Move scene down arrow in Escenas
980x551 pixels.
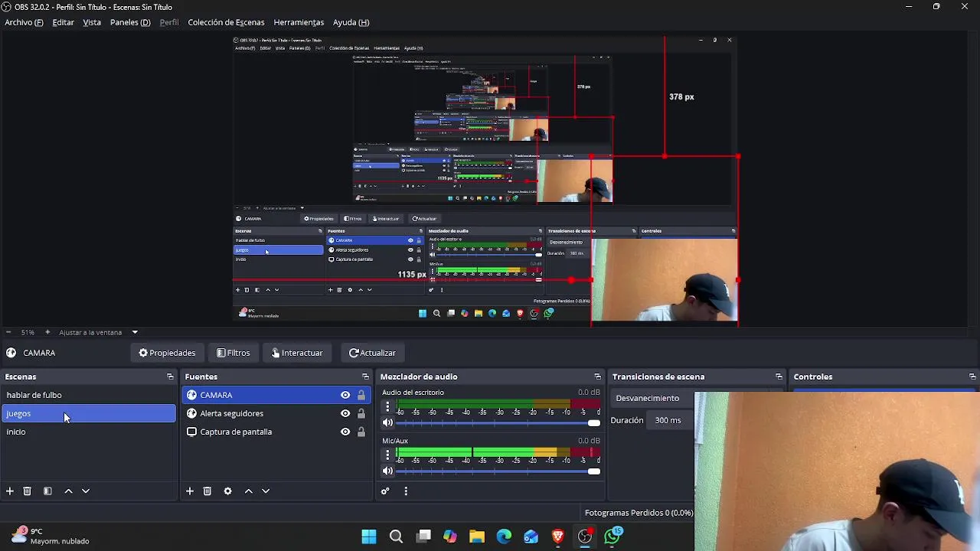pos(86,491)
